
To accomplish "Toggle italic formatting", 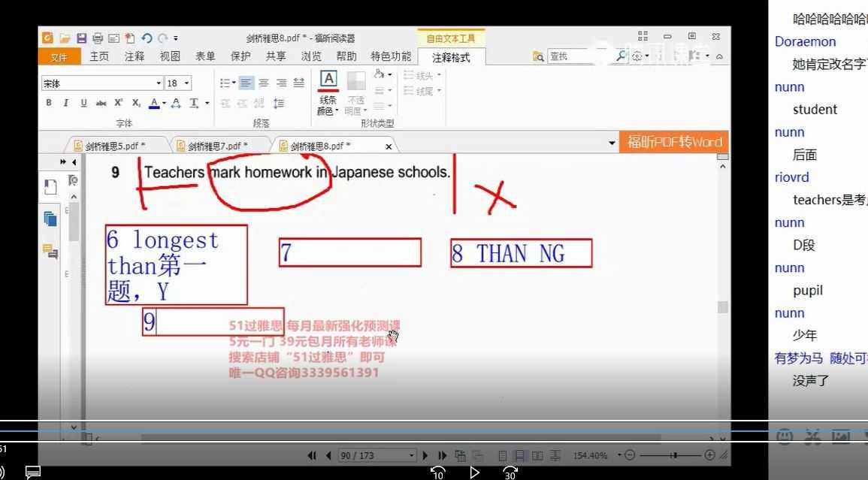I will (66, 103).
